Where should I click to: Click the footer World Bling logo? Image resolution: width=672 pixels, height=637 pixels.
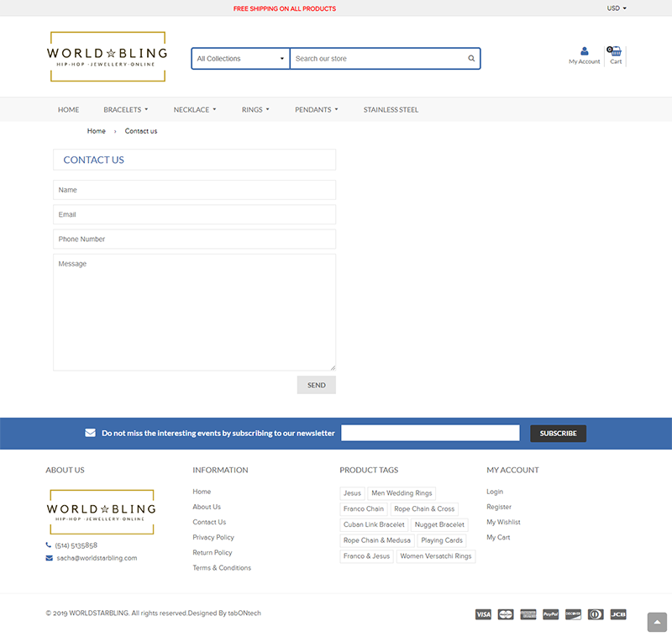coord(101,512)
